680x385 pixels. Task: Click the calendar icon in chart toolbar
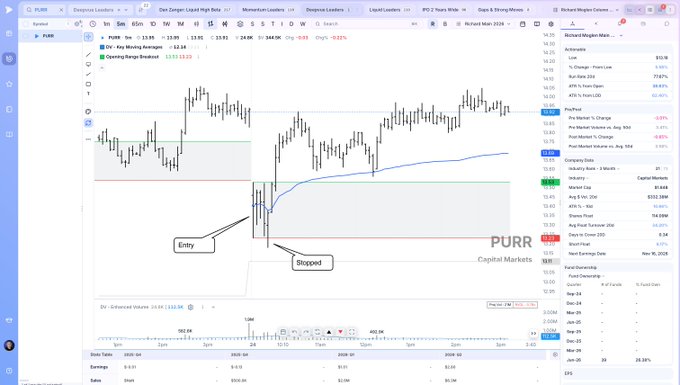coord(523,24)
